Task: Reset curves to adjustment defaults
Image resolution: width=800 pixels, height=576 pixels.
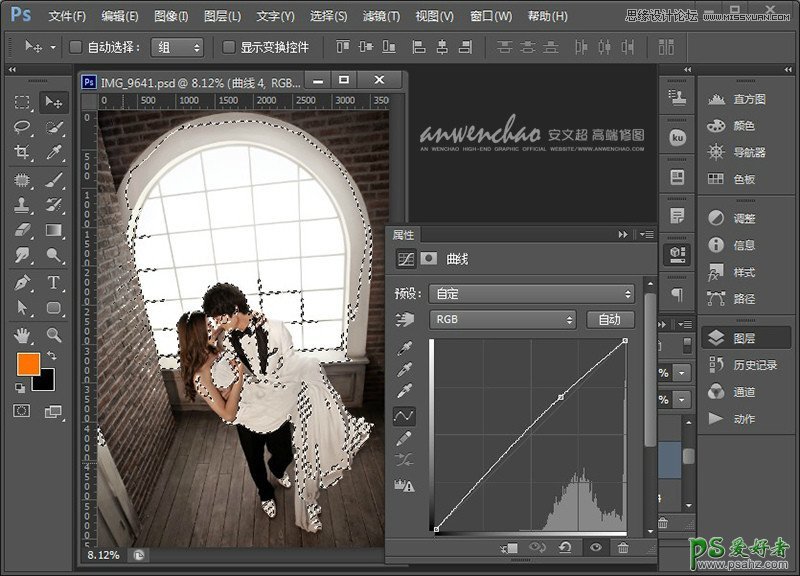Action: 566,548
